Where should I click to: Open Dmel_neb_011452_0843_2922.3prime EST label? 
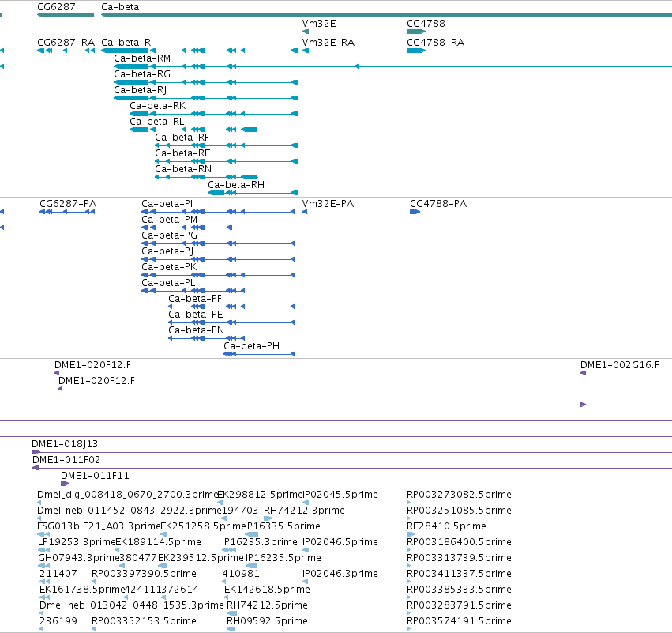(129, 511)
